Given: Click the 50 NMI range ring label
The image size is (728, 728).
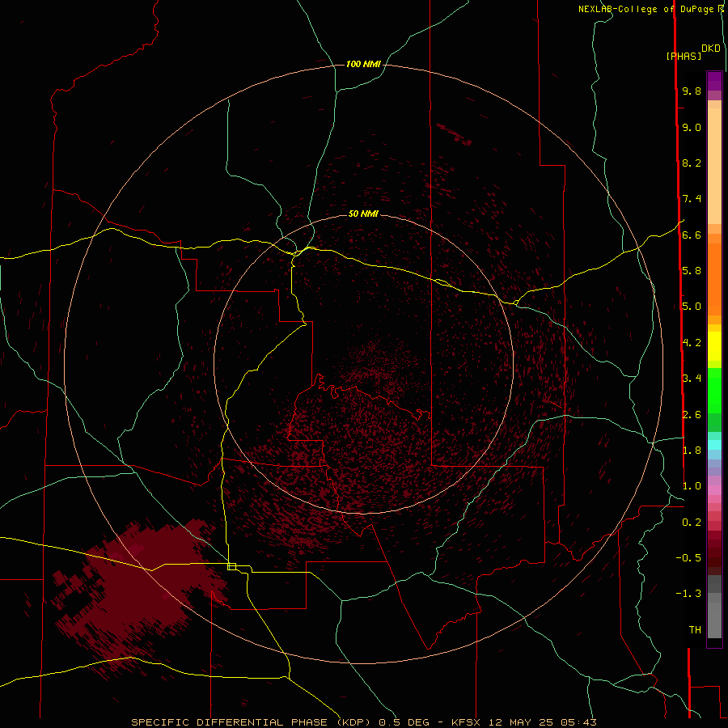Looking at the screenshot, I should (363, 214).
